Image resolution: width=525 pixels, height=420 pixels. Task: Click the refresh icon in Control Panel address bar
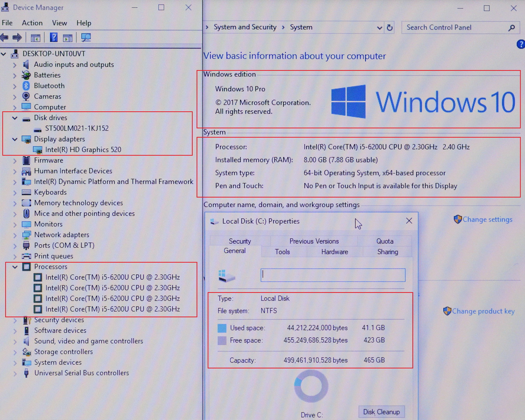coord(390,28)
